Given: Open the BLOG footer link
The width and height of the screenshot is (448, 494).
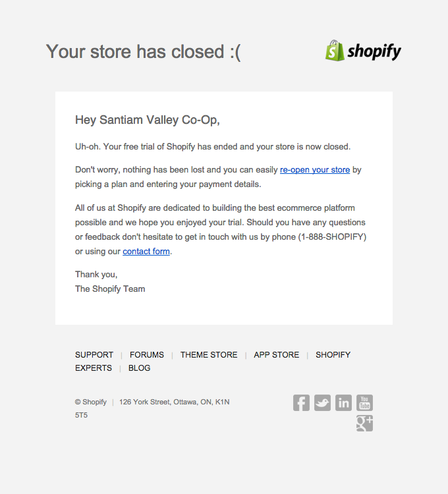Looking at the screenshot, I should tap(139, 368).
